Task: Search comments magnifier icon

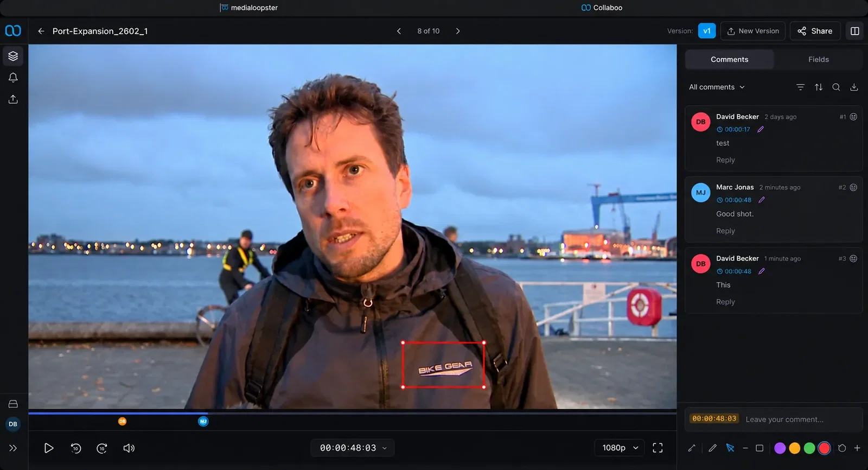Action: pos(836,87)
